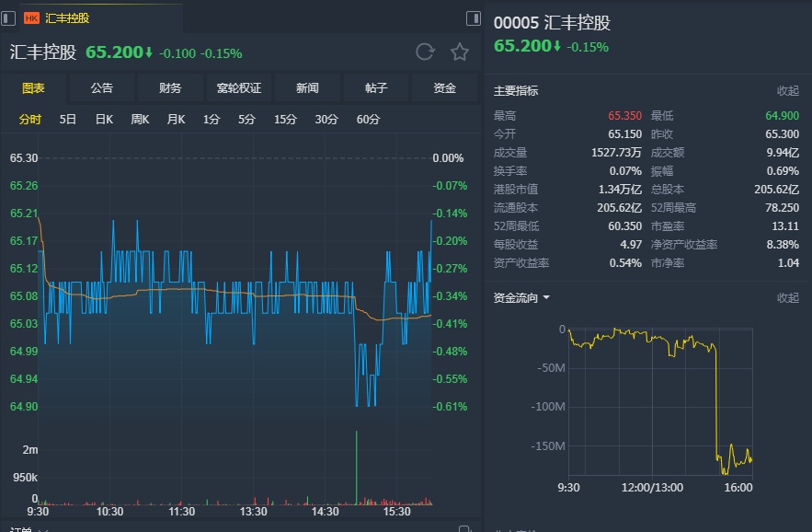This screenshot has width=812, height=532.
Task: Click the 2m volume axis label
Action: pyautogui.click(x=30, y=450)
